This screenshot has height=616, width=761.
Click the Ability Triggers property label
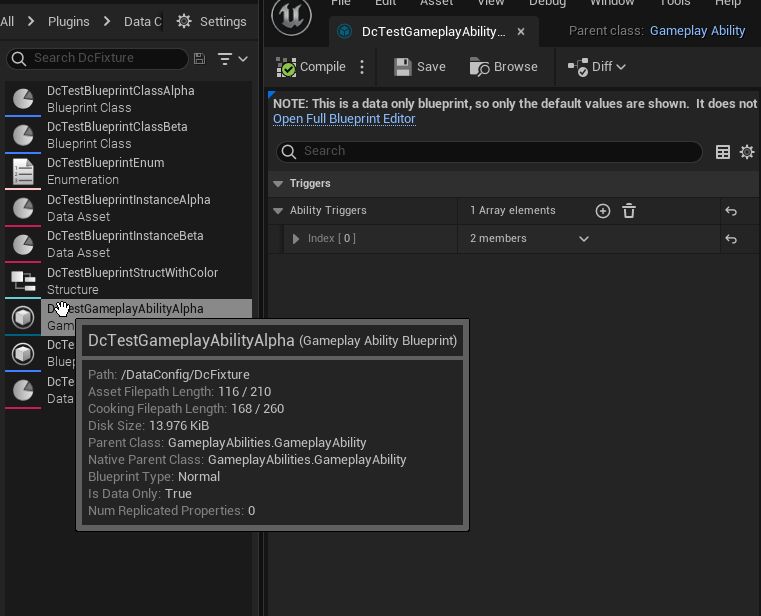pos(328,211)
